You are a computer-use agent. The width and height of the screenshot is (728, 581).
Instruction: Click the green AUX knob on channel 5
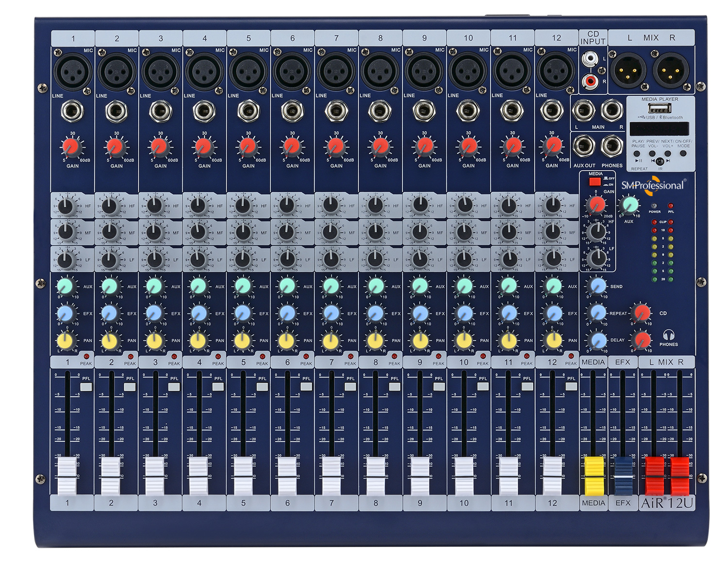click(x=243, y=285)
